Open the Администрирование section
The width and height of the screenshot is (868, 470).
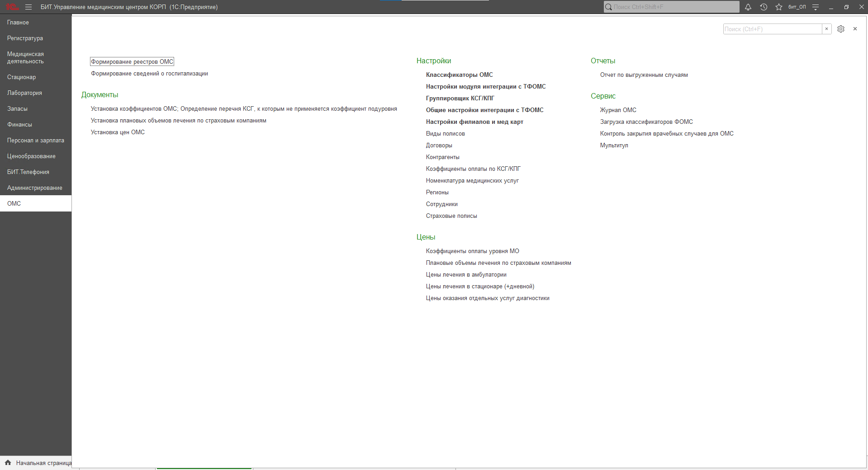pyautogui.click(x=36, y=188)
